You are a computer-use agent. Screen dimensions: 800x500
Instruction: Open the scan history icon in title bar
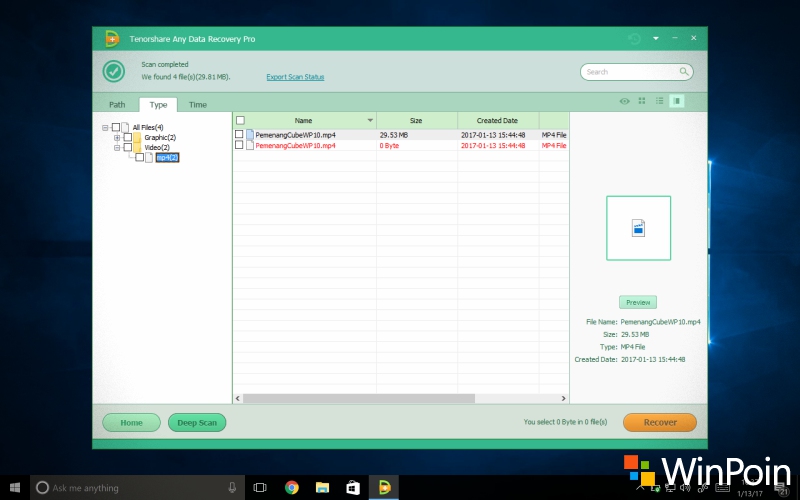pos(634,39)
